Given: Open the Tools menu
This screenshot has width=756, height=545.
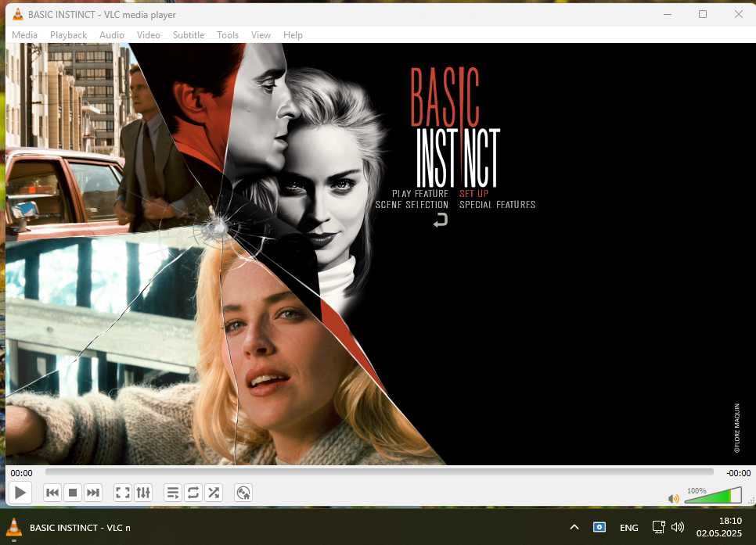Looking at the screenshot, I should (228, 34).
